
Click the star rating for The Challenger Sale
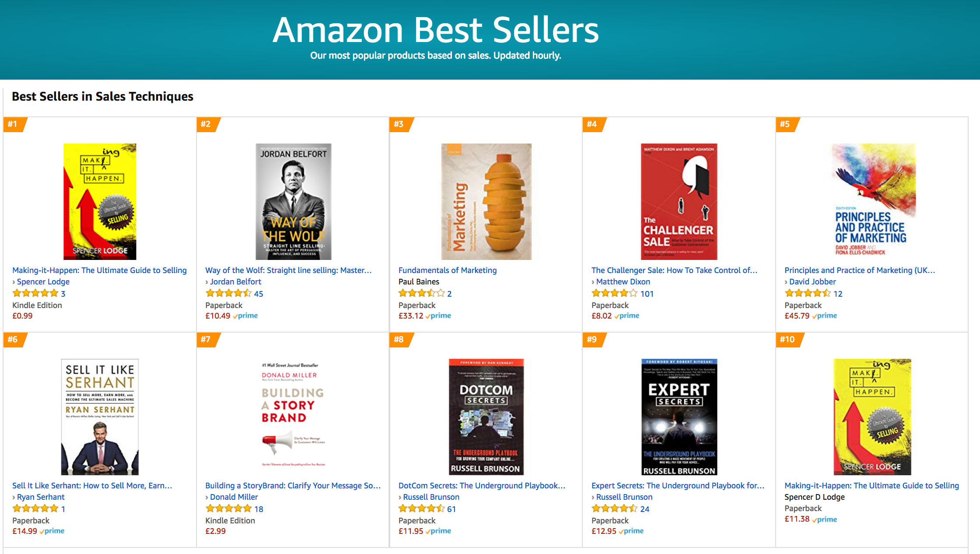coord(614,293)
